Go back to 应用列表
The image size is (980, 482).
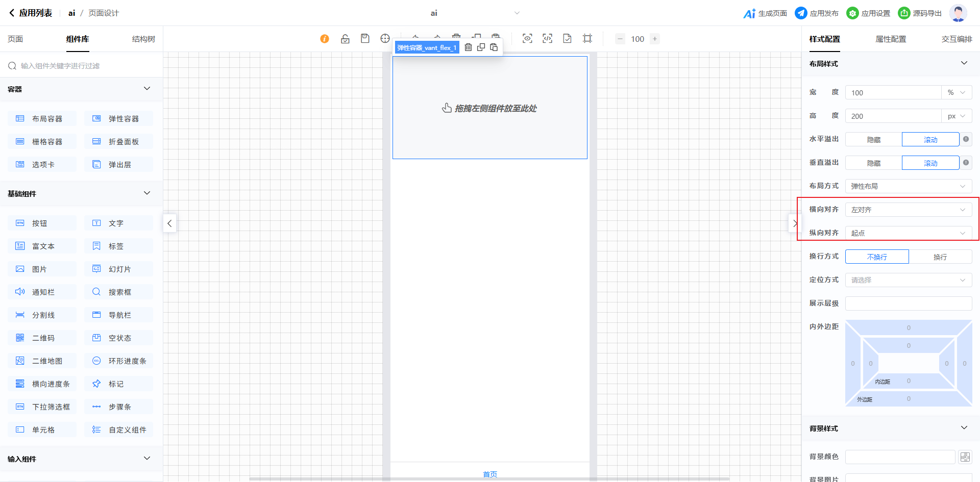pos(31,13)
